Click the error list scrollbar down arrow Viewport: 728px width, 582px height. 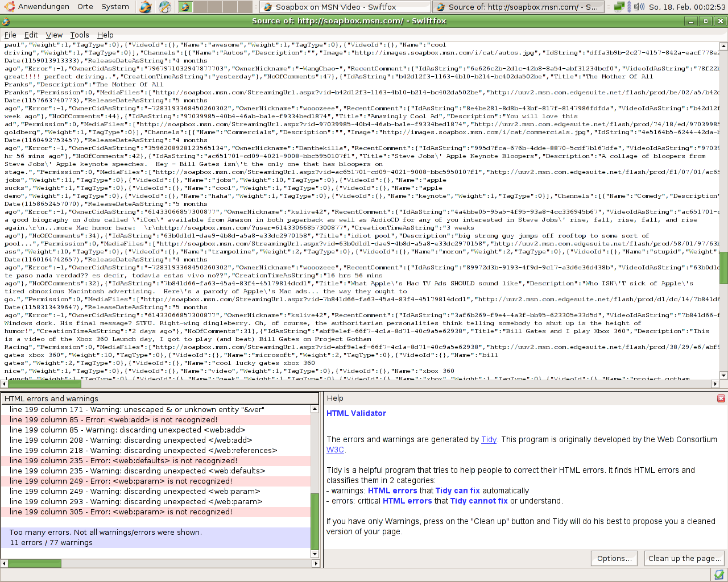315,554
